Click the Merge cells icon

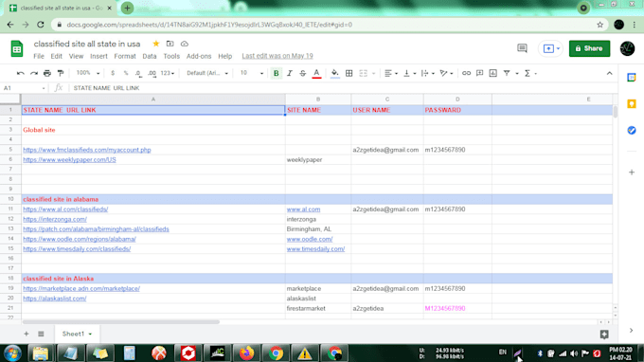363,73
